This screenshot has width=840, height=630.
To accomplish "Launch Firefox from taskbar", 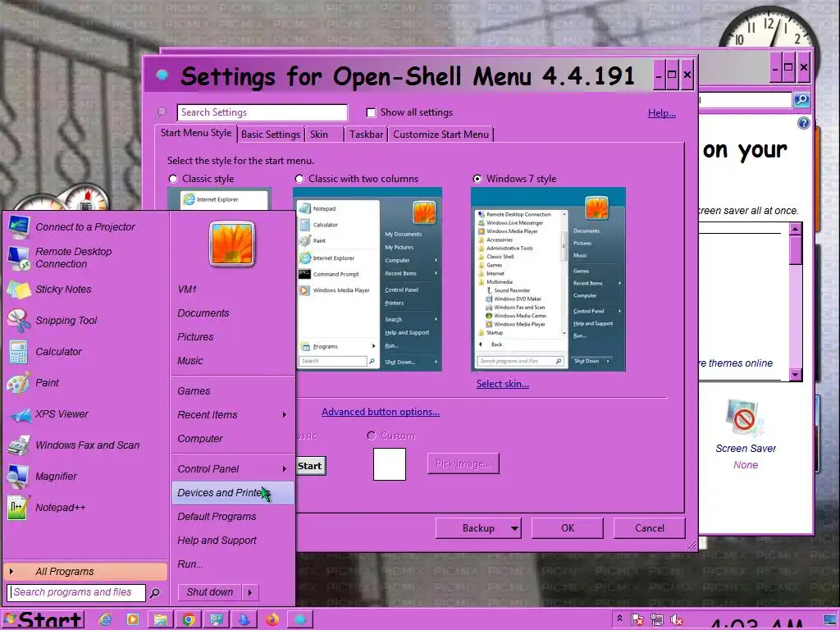I will (x=272, y=620).
